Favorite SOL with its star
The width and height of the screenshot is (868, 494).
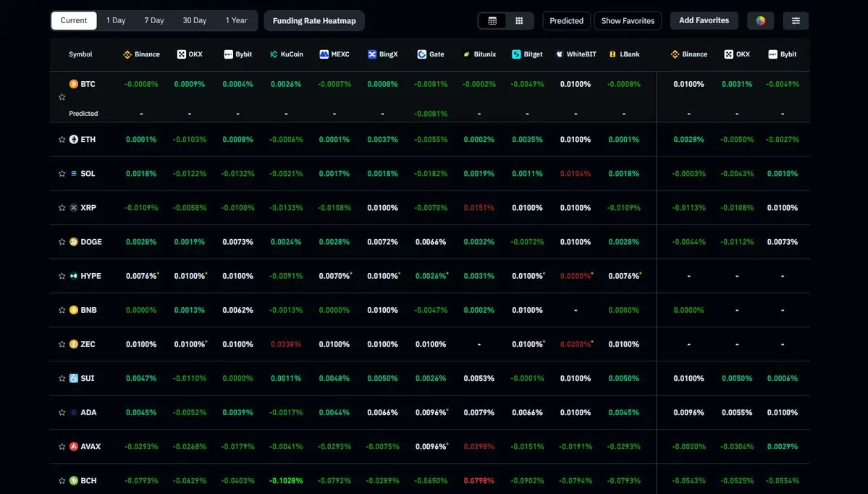[x=62, y=173]
